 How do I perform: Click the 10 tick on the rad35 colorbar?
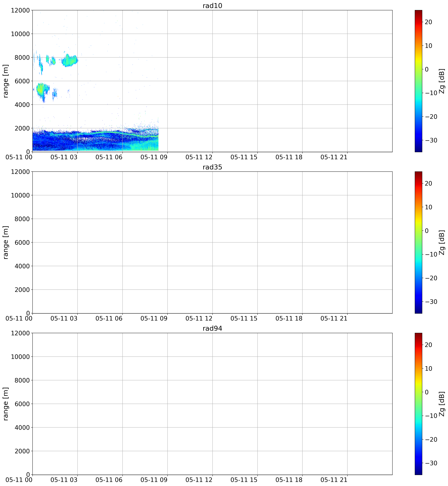click(429, 207)
